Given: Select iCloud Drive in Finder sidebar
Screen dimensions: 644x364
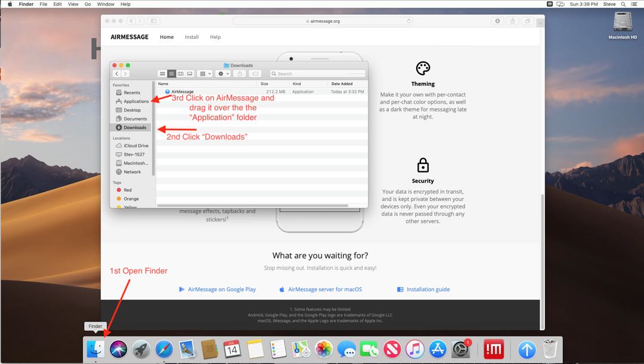Looking at the screenshot, I should pos(131,146).
